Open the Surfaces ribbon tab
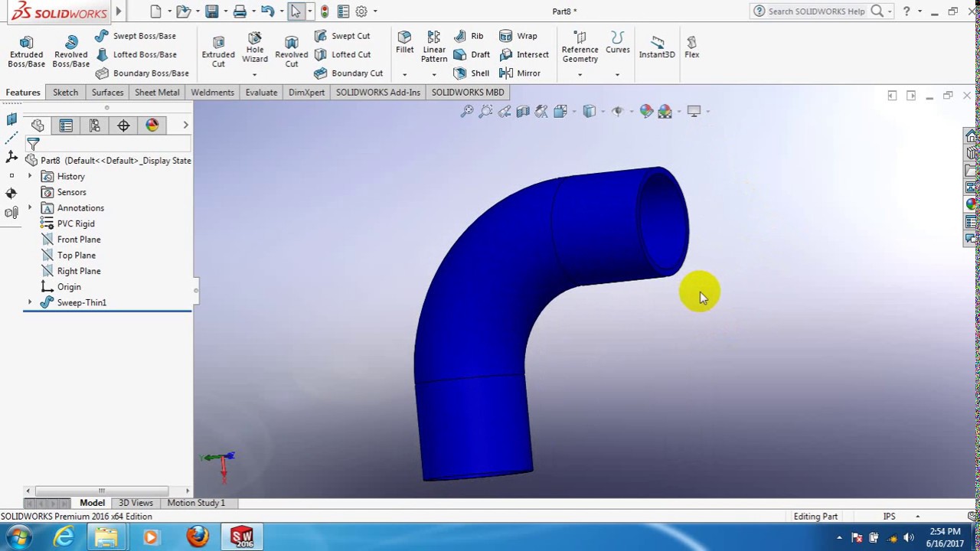Image resolution: width=980 pixels, height=551 pixels. [107, 93]
